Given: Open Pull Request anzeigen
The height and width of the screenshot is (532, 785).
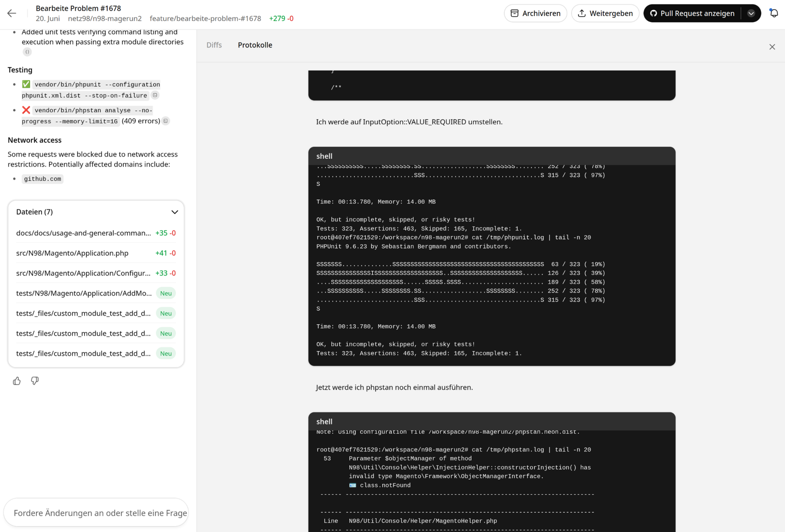Looking at the screenshot, I should [x=692, y=13].
